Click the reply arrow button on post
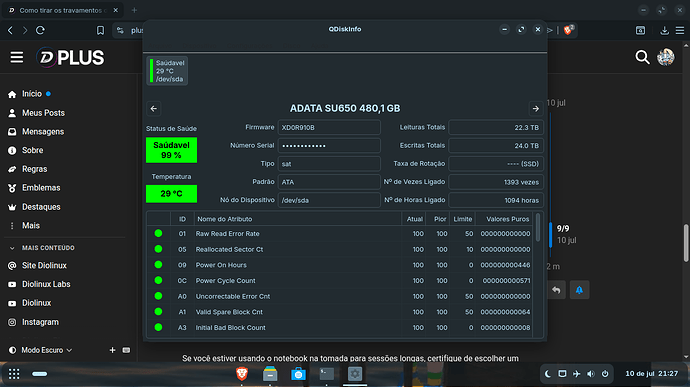690x387 pixels. [x=556, y=290]
